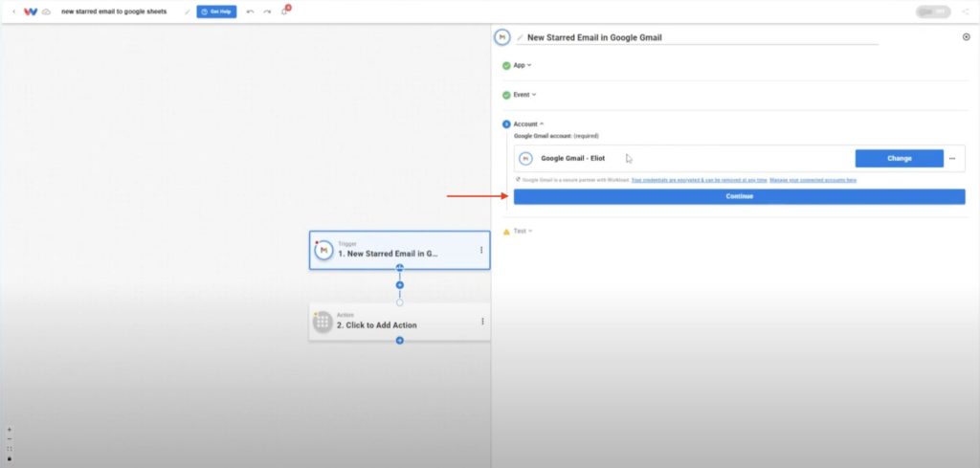Click the back arrow in top bar
The height and width of the screenshot is (468, 980).
coord(13,11)
